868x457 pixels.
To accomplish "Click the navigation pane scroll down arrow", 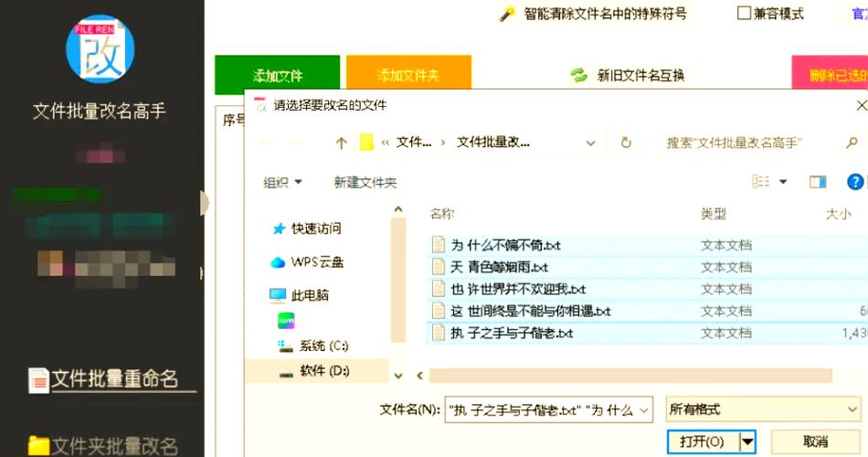I will pyautogui.click(x=398, y=376).
